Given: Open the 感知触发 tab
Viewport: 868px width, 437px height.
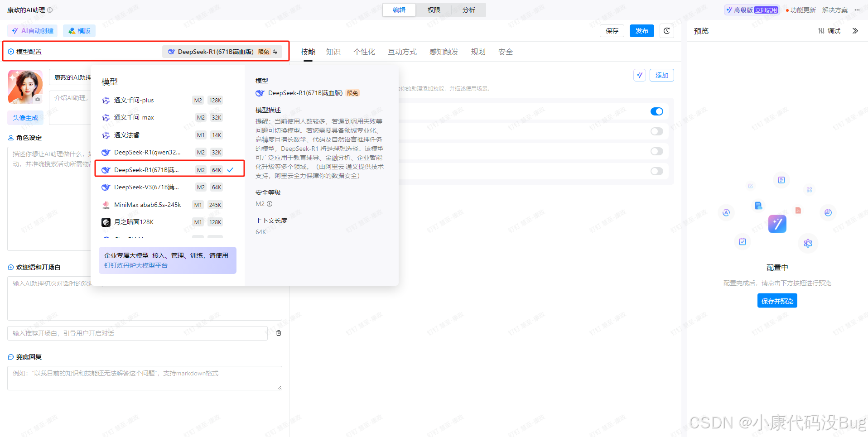Looking at the screenshot, I should tap(444, 52).
